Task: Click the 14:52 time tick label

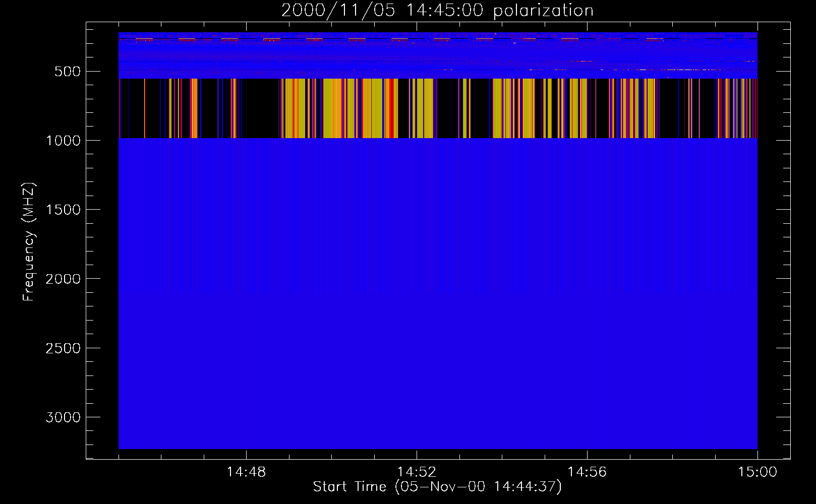Action: point(417,472)
